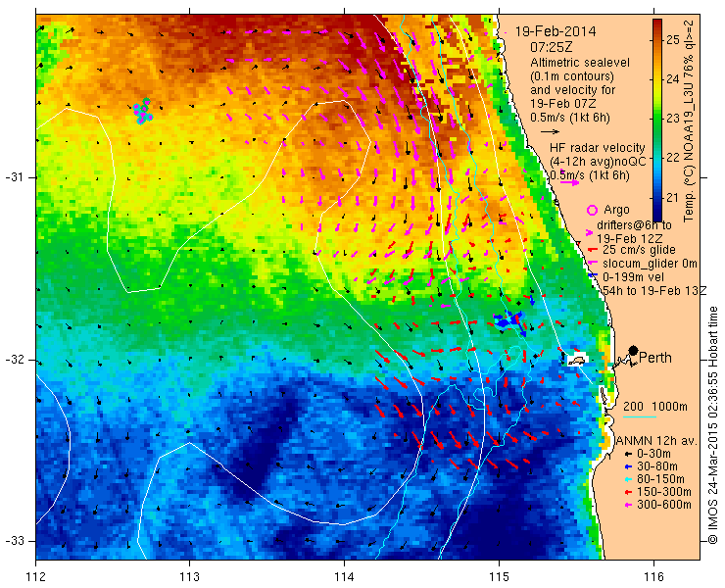The height and width of the screenshot is (588, 725).
Task: Click the -32 latitude axis label
Action: pos(14,360)
